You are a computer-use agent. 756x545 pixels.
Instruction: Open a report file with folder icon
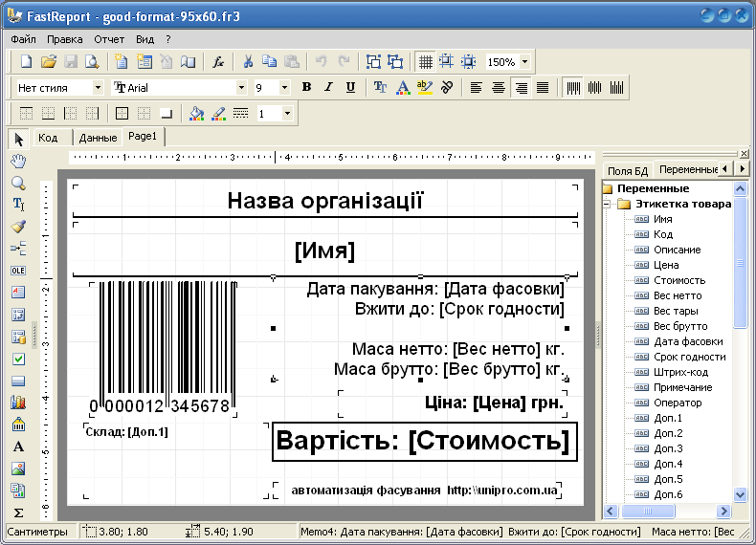pyautogui.click(x=48, y=62)
